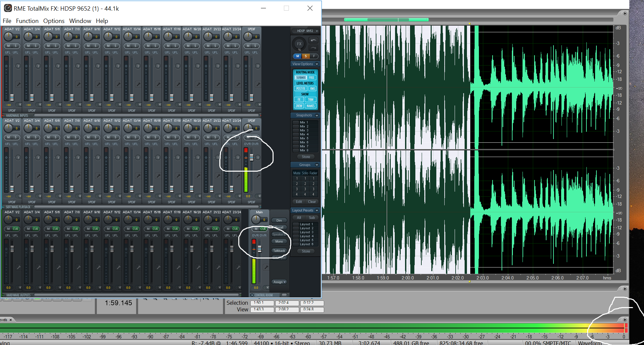
Task: Toggle the global Mute (M) master button
Action: [298, 56]
